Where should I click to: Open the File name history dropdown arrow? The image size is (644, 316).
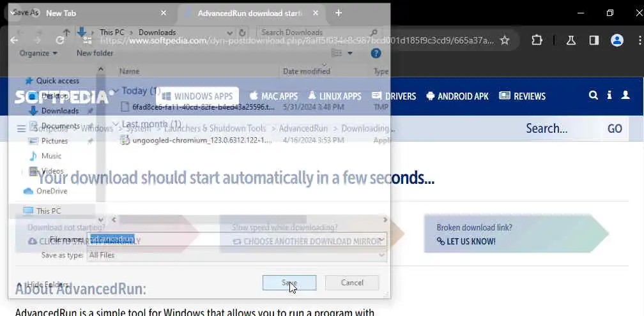coord(381,239)
